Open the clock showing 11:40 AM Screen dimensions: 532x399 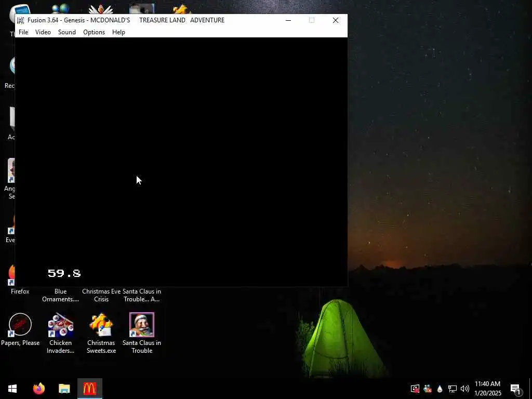tap(487, 389)
